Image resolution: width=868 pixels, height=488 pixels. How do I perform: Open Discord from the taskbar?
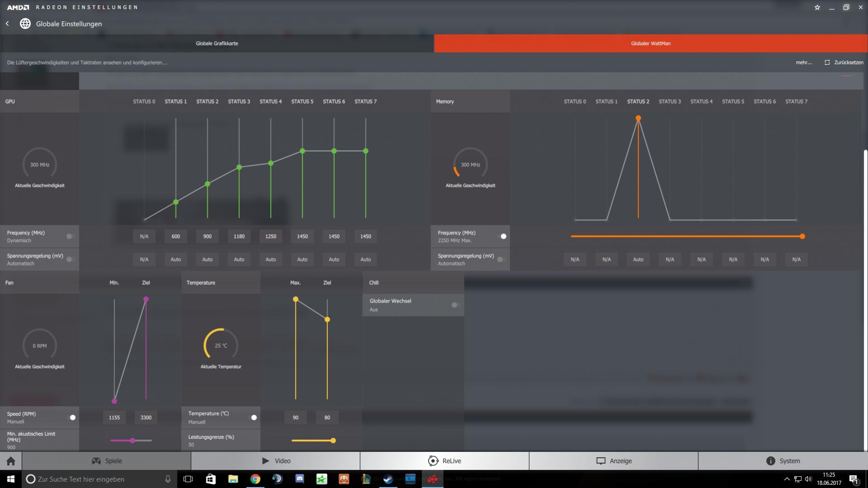[x=300, y=479]
